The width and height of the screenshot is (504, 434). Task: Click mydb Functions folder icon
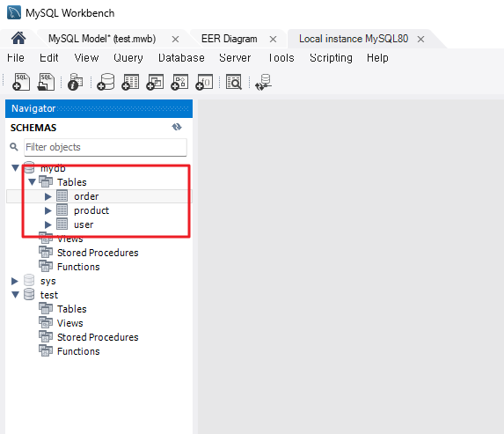coord(46,267)
